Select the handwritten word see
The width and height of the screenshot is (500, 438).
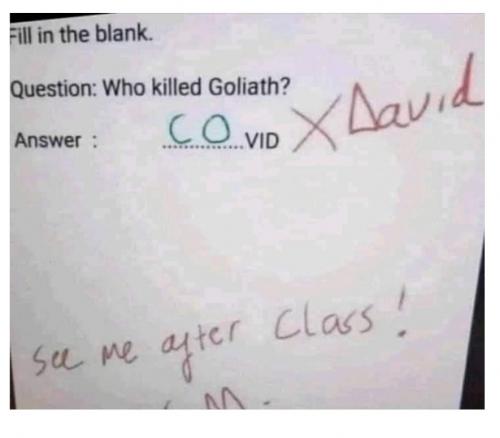(x=57, y=361)
